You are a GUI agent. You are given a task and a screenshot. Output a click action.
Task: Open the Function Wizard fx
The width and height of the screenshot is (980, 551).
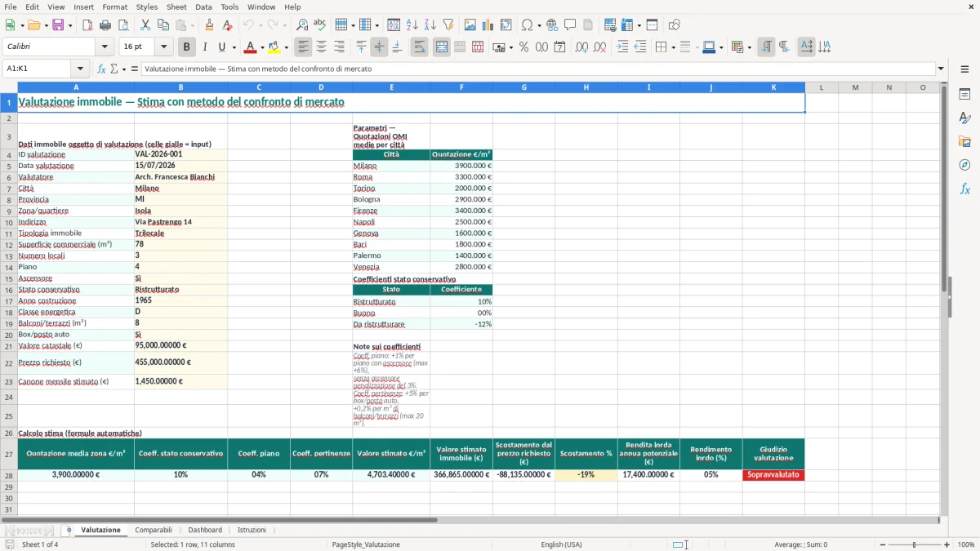click(101, 69)
